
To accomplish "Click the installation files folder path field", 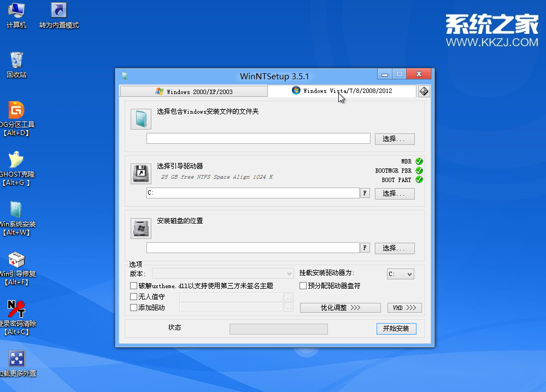I will [258, 138].
